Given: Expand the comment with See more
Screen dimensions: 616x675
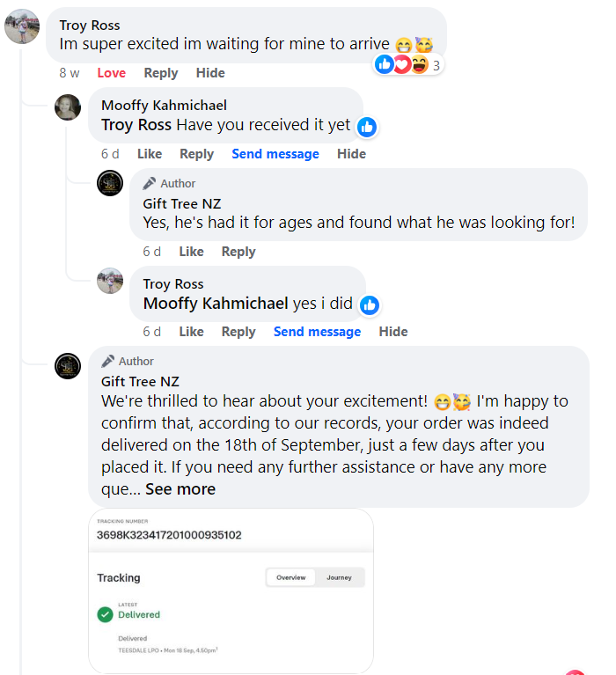Looking at the screenshot, I should [x=180, y=489].
